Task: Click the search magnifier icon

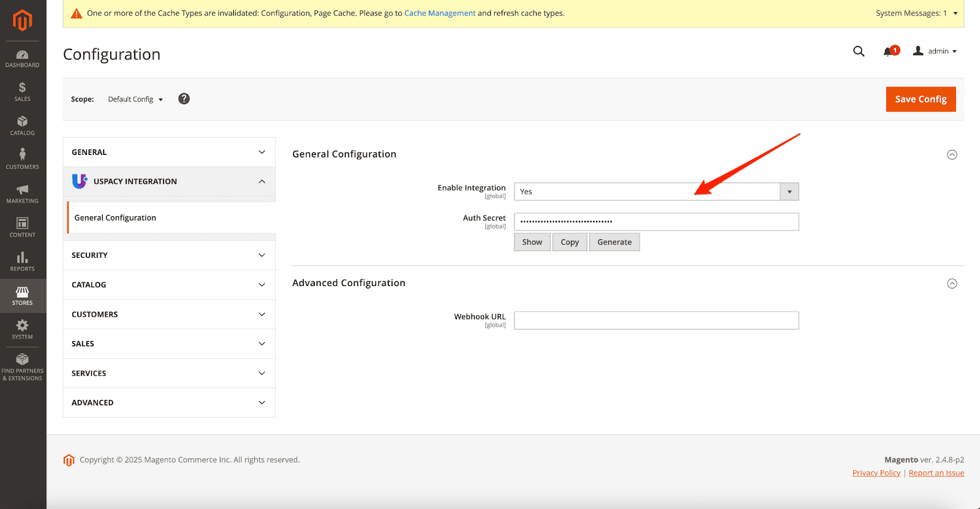Action: (x=859, y=51)
